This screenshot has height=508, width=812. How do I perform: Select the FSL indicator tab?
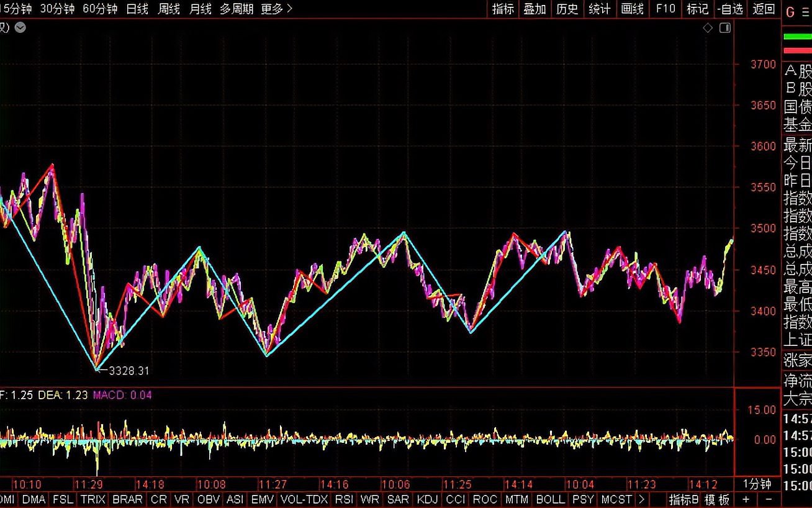63,499
